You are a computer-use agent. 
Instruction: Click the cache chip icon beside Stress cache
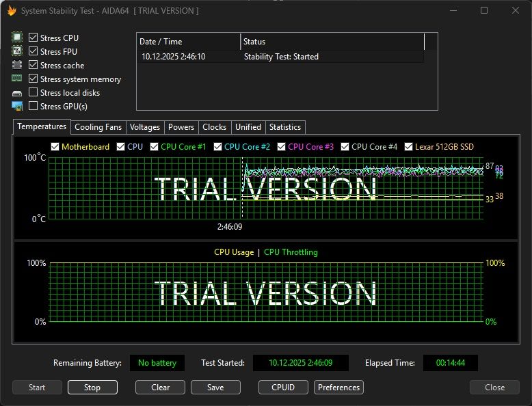click(17, 65)
